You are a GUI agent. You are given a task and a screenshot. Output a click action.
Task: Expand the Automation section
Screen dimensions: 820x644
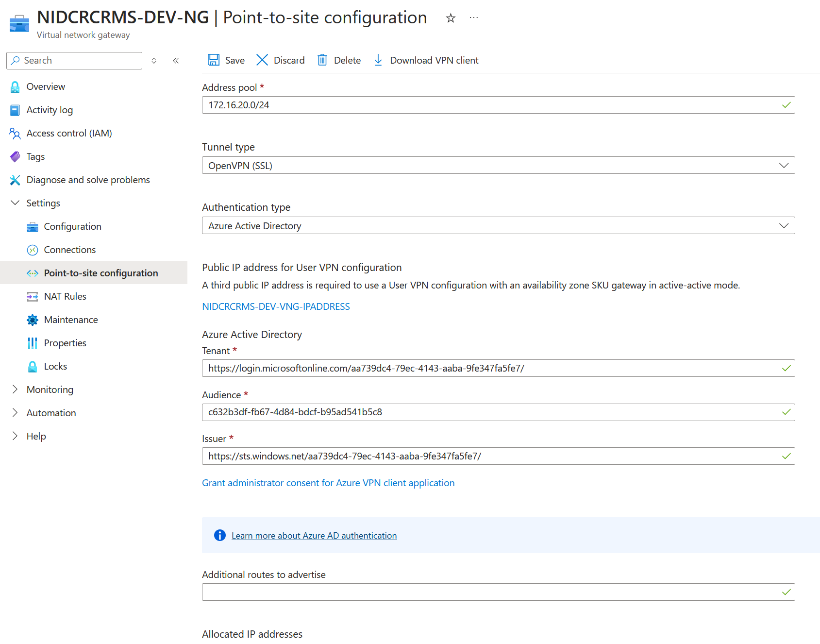15,413
